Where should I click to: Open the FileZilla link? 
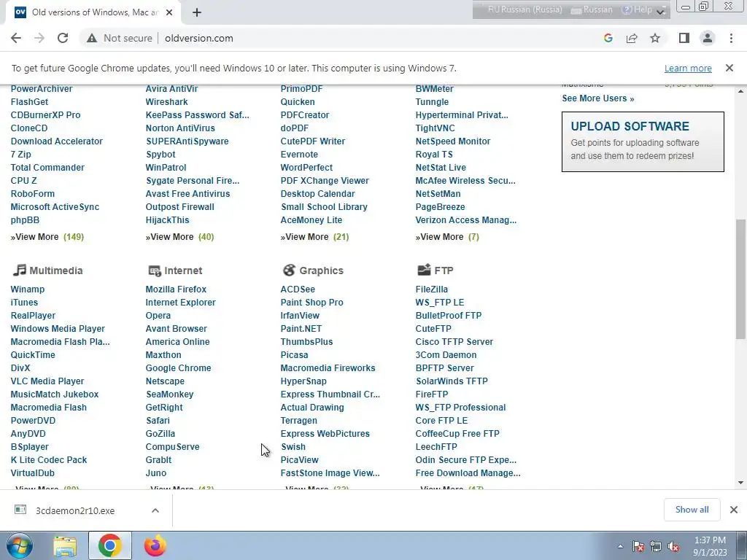[432, 289]
